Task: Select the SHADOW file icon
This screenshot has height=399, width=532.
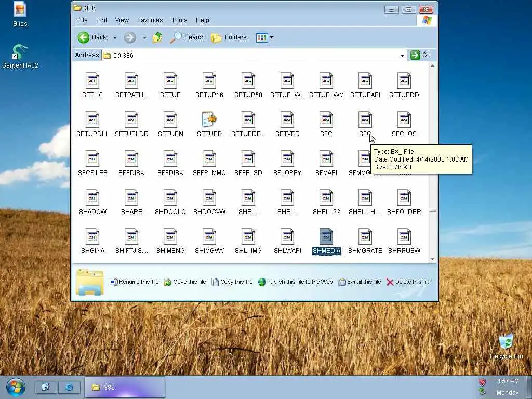Action: [92, 198]
